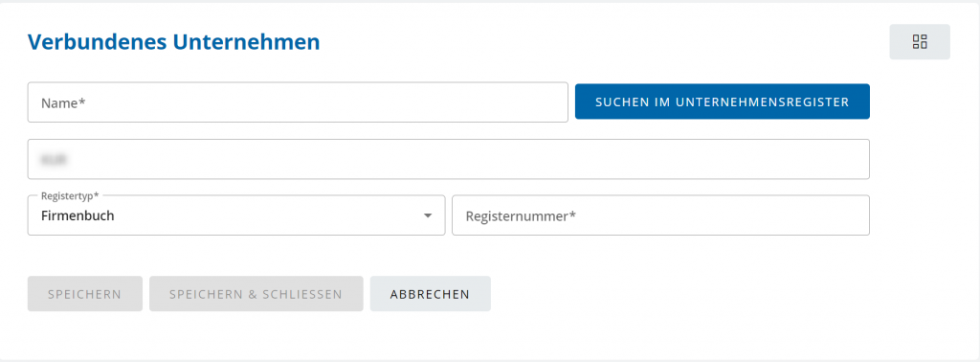This screenshot has height=362, width=980.
Task: Select the Firmenbuch value in Registertyp
Action: (x=78, y=216)
